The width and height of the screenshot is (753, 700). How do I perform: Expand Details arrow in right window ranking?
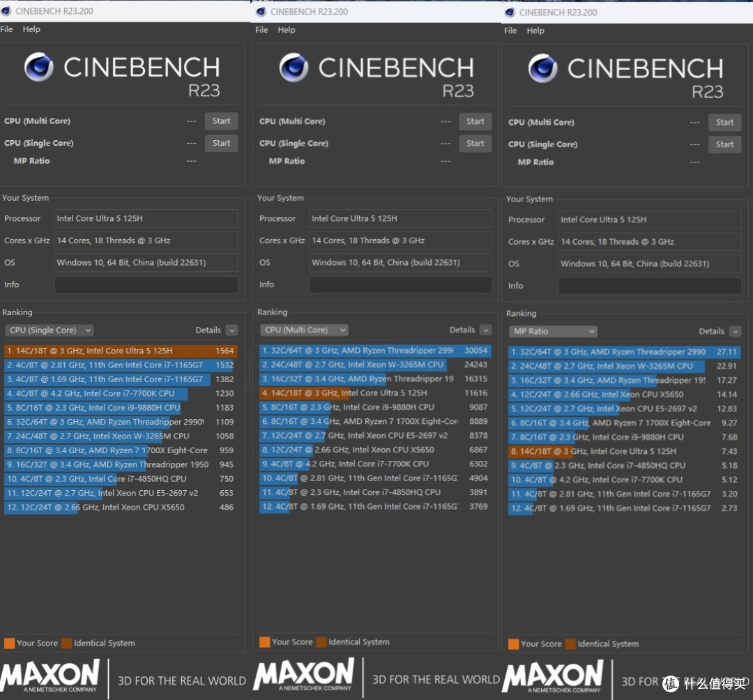point(736,331)
